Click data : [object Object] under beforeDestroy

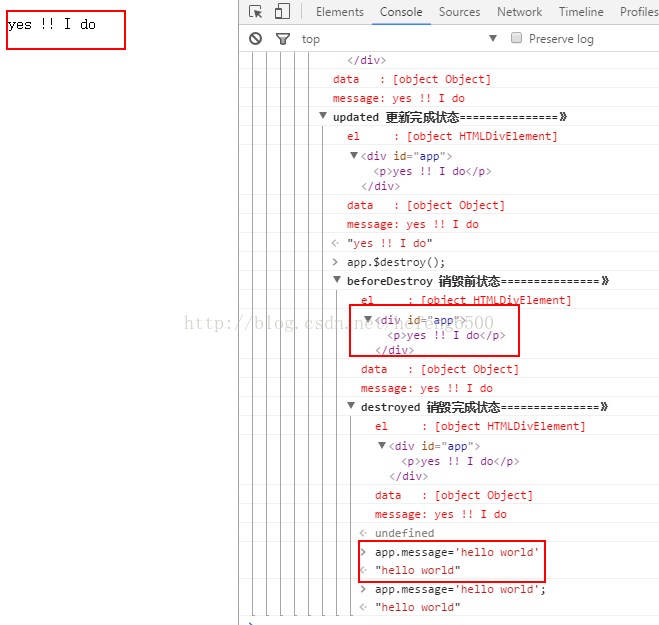(x=440, y=369)
